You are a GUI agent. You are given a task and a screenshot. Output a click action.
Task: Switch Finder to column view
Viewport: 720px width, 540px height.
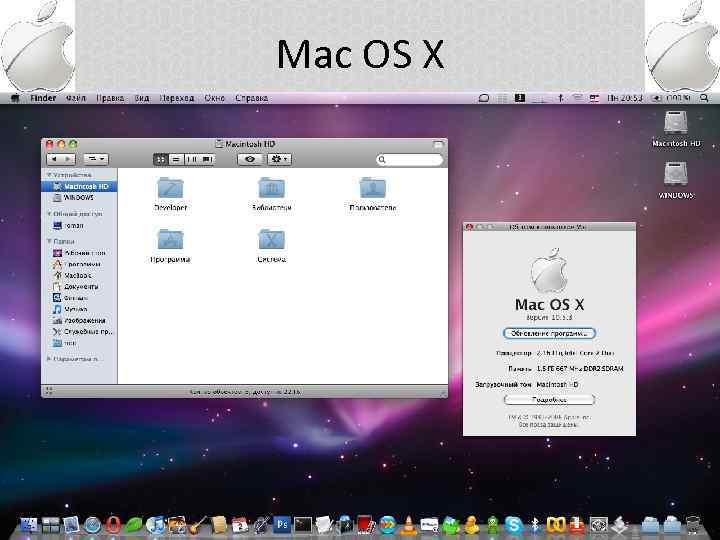pos(191,159)
